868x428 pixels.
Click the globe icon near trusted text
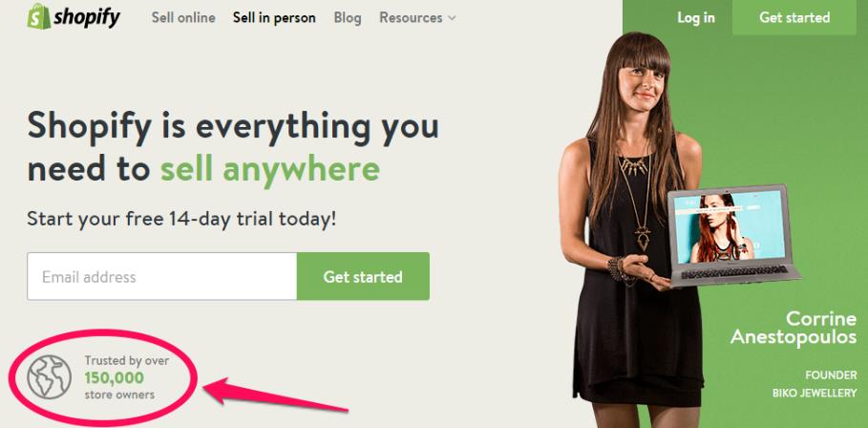(50, 377)
